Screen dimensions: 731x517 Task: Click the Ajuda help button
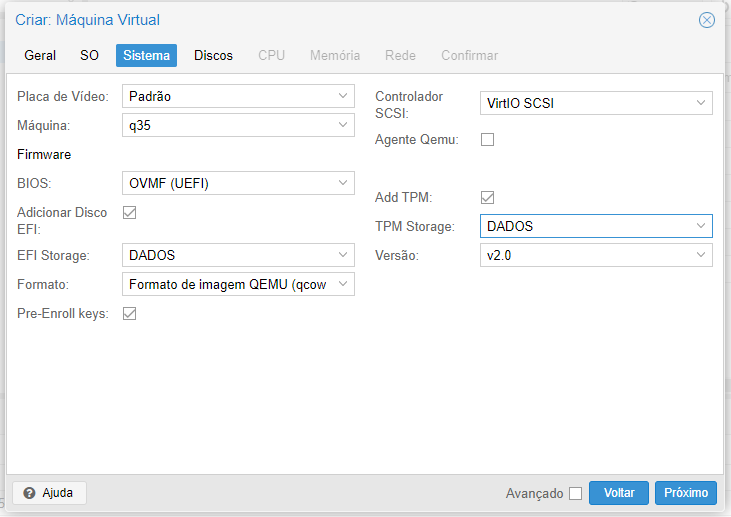[49, 493]
